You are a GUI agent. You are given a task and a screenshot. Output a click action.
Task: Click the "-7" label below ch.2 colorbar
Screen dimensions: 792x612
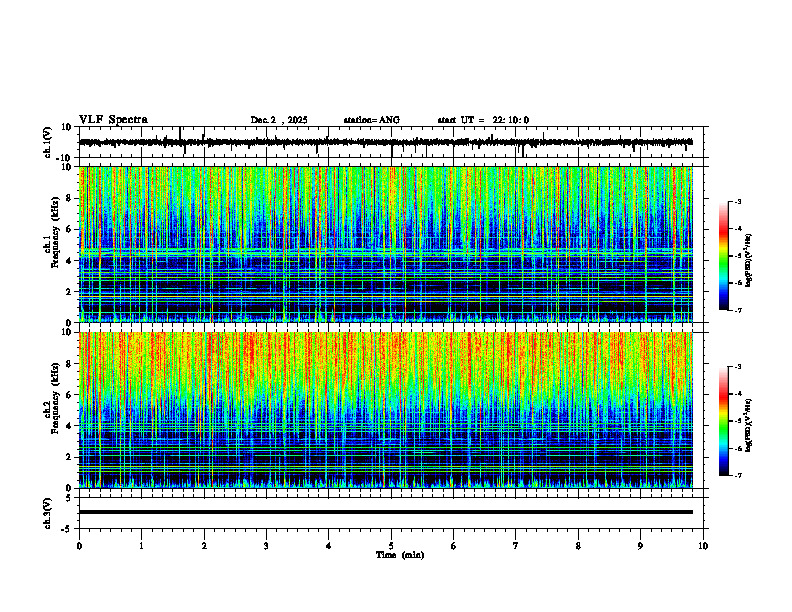click(x=737, y=475)
